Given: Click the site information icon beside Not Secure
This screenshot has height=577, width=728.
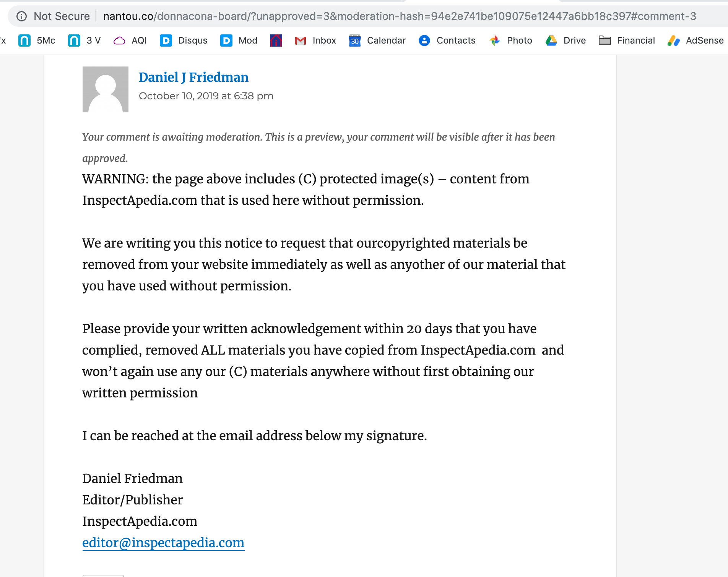Looking at the screenshot, I should 22,16.
